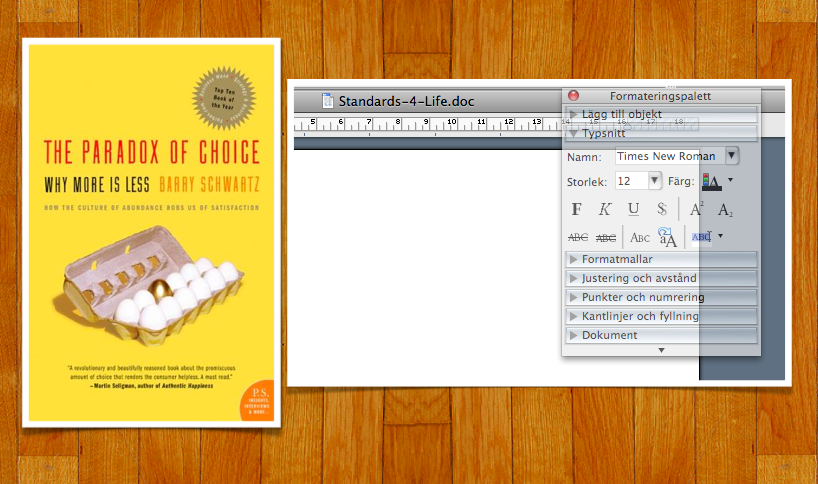818x484 pixels.
Task: Click the text highlight icon
Action: click(701, 237)
